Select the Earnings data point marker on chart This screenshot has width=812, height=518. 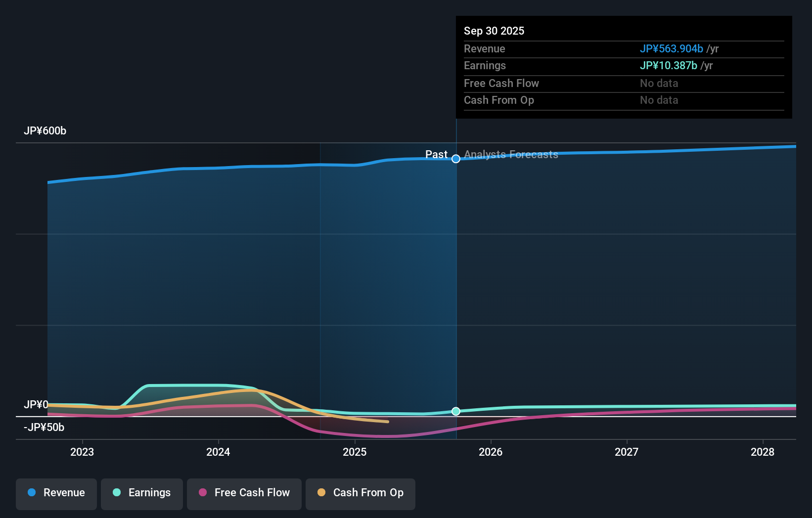(x=456, y=411)
